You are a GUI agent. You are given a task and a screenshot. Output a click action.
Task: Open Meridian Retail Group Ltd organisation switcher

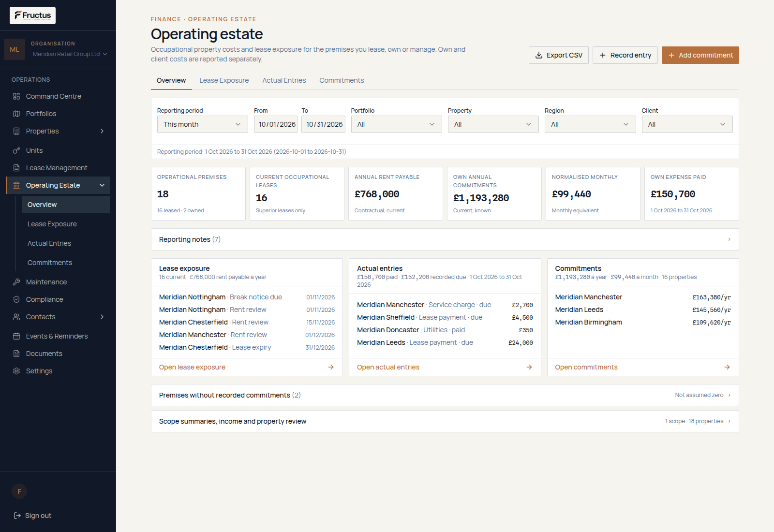coord(70,54)
